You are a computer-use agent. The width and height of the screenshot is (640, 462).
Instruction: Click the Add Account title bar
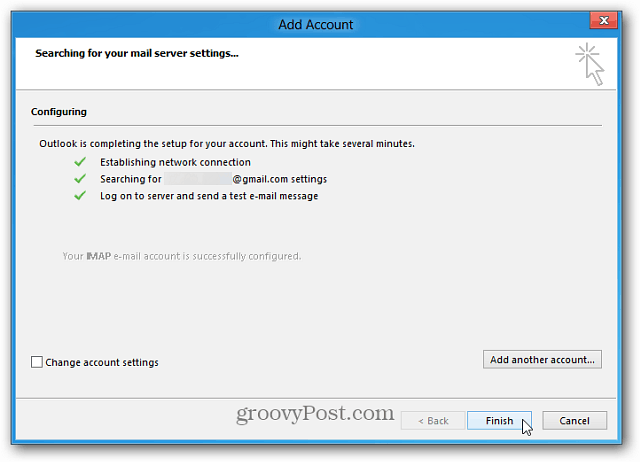pos(316,24)
